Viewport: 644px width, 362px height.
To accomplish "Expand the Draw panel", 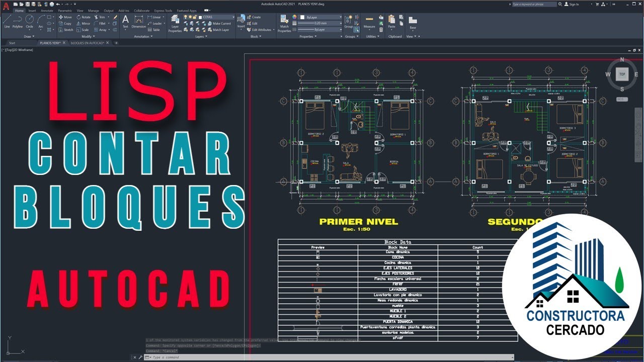I will click(x=28, y=36).
